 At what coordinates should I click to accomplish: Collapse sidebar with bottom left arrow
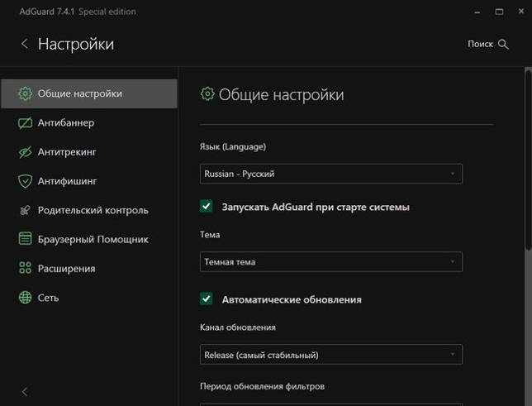pyautogui.click(x=25, y=391)
